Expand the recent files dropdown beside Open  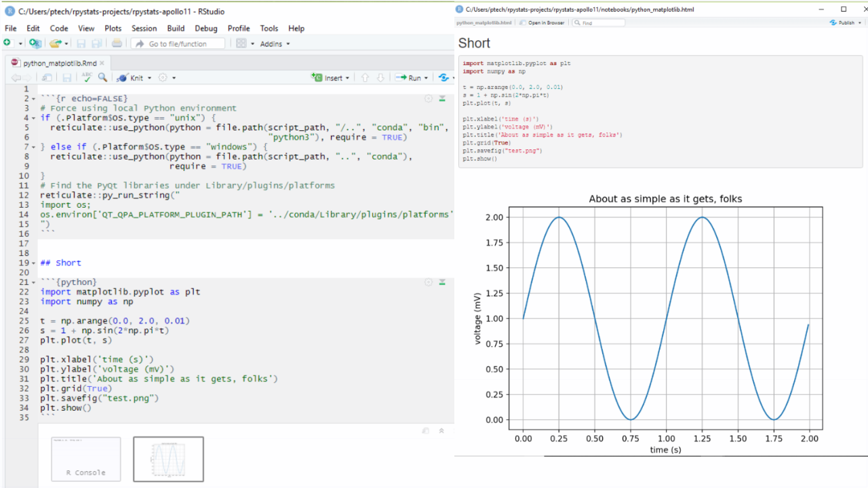coord(66,44)
